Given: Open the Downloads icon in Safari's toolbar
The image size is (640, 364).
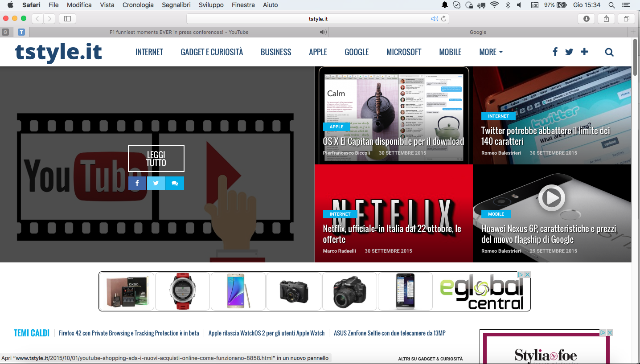Looking at the screenshot, I should tap(586, 19).
